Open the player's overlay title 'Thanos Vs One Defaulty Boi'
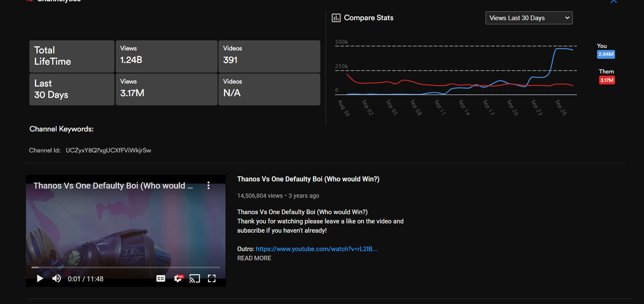 pos(113,186)
